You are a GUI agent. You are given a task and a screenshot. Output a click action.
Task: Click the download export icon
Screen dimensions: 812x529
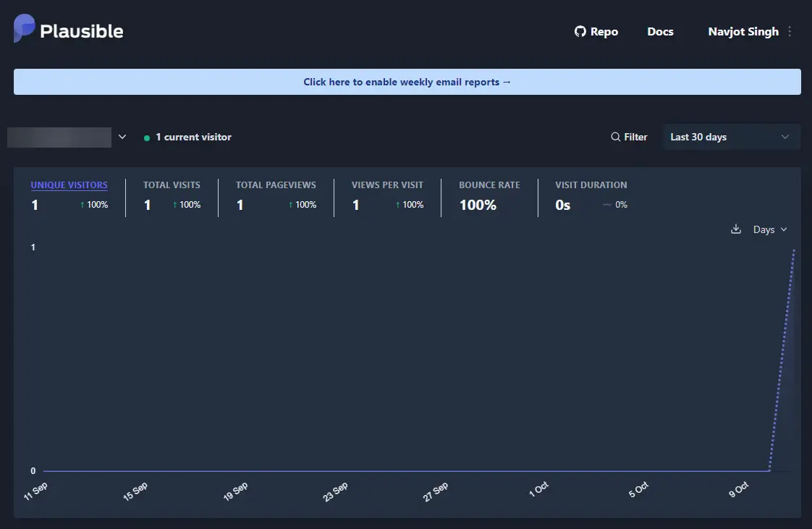735,229
